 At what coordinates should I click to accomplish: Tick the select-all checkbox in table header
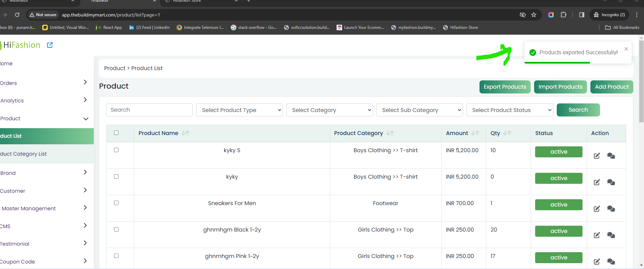(x=116, y=133)
